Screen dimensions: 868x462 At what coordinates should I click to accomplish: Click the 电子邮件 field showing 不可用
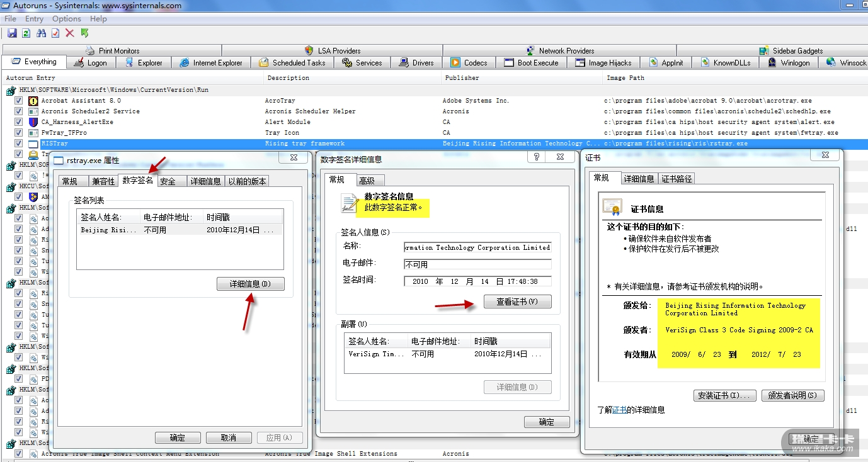(477, 264)
